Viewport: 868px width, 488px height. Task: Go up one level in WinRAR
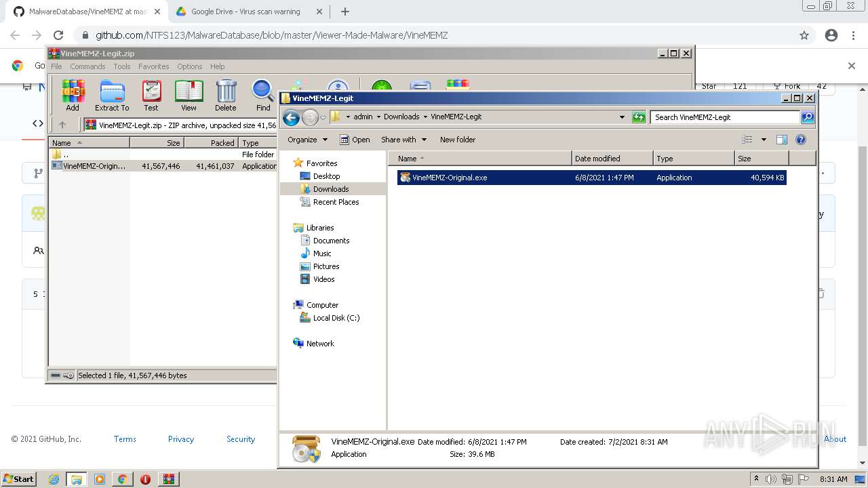[62, 125]
